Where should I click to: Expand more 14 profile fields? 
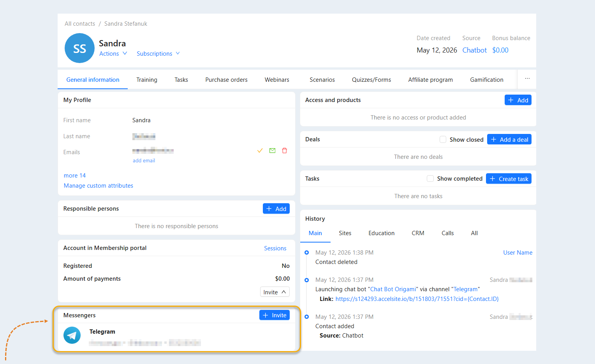click(x=75, y=176)
